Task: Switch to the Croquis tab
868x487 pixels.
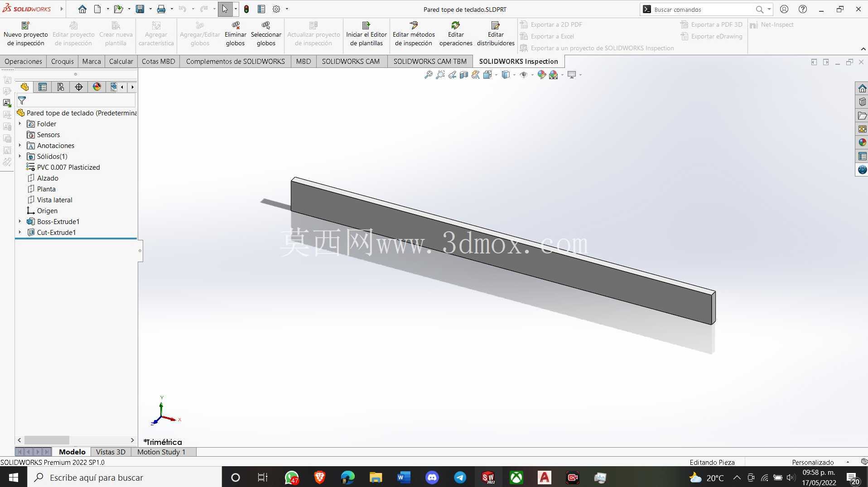Action: 63,61
